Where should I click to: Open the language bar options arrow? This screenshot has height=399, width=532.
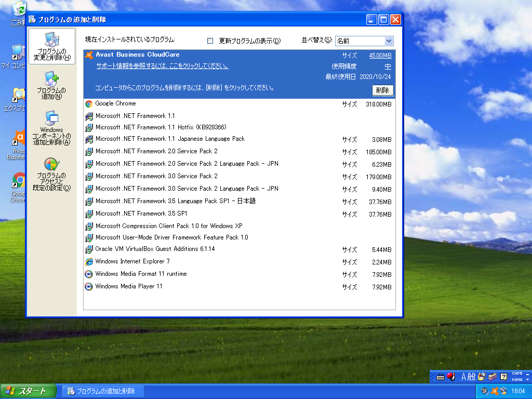[x=528, y=380]
